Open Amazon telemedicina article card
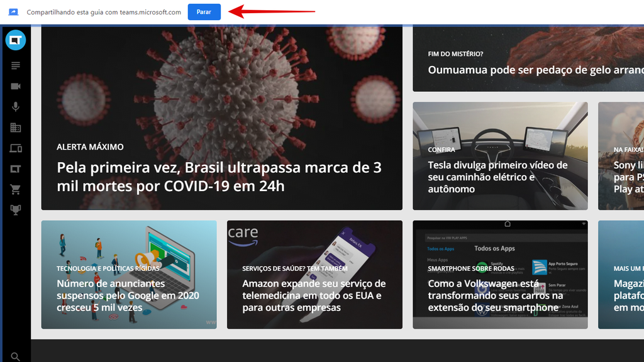The width and height of the screenshot is (644, 362). coord(314,275)
